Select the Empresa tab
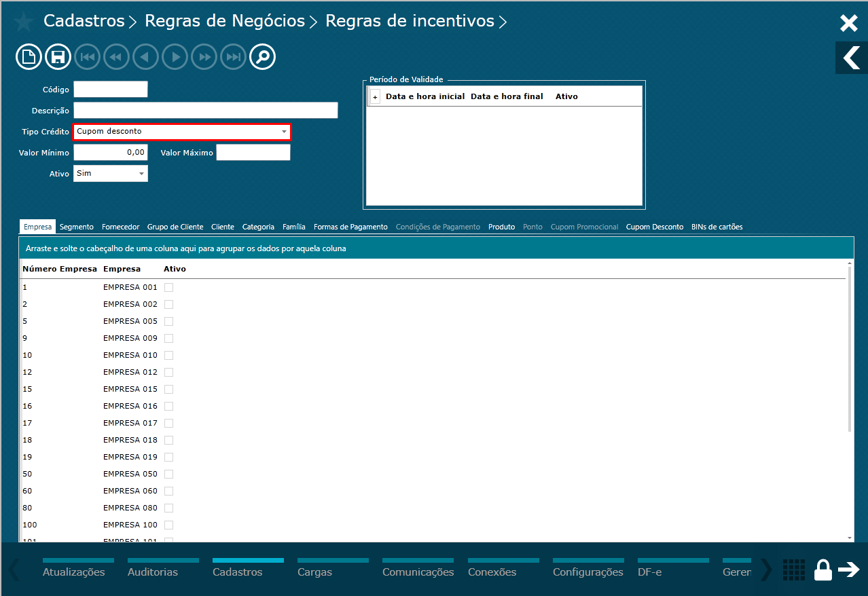The height and width of the screenshot is (596, 868). point(37,227)
